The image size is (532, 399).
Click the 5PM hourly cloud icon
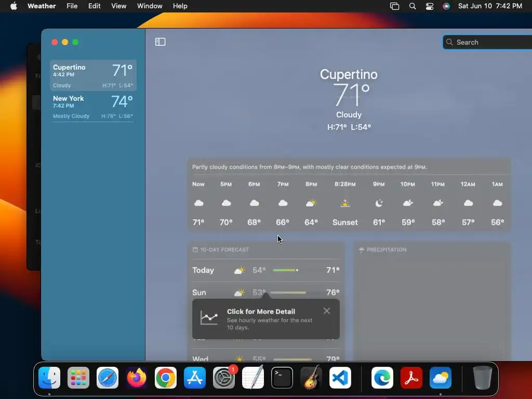point(227,203)
